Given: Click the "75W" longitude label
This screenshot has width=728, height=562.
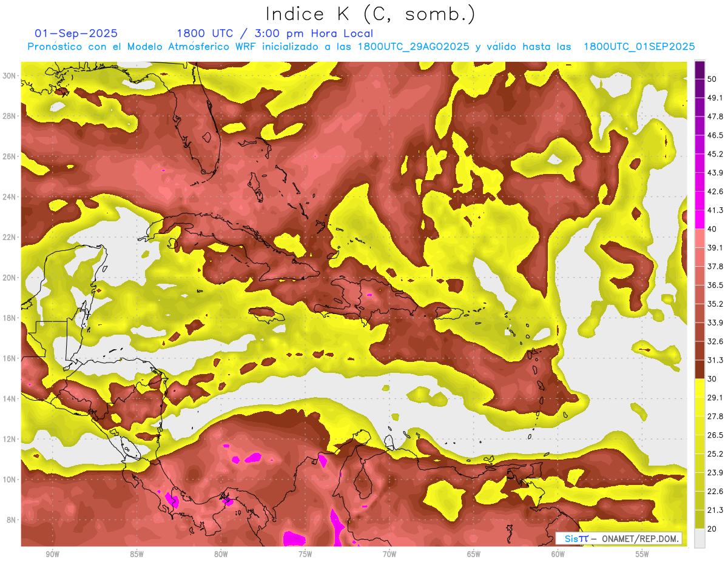Looking at the screenshot, I should click(305, 555).
